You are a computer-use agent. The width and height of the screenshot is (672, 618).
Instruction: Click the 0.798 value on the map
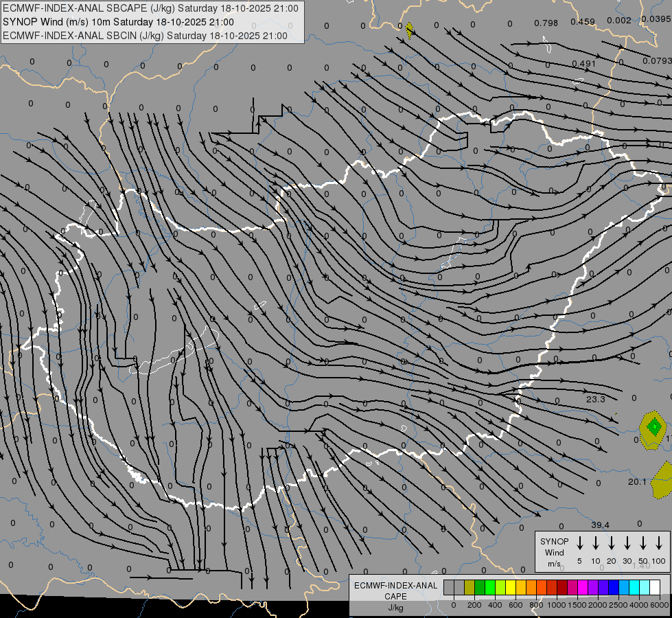546,23
